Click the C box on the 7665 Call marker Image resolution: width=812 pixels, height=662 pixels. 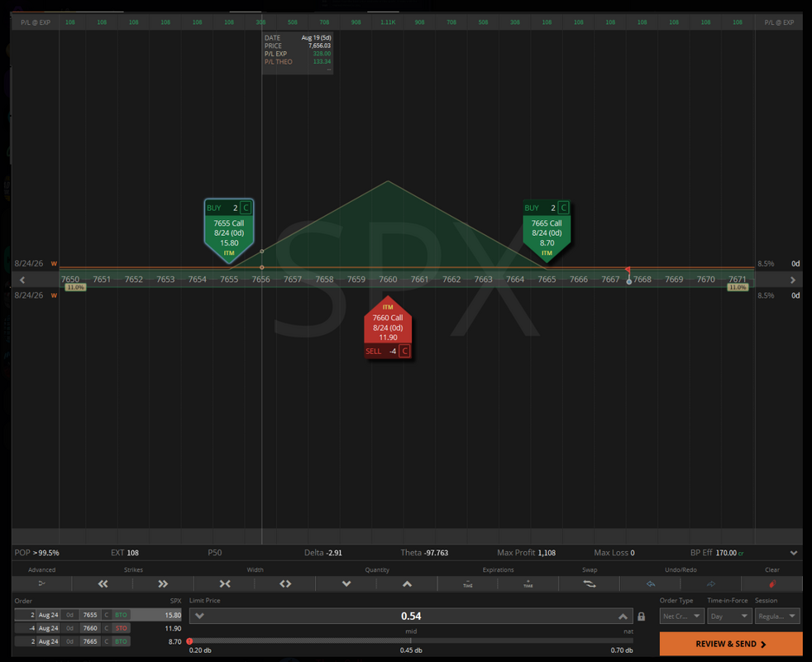coord(563,208)
